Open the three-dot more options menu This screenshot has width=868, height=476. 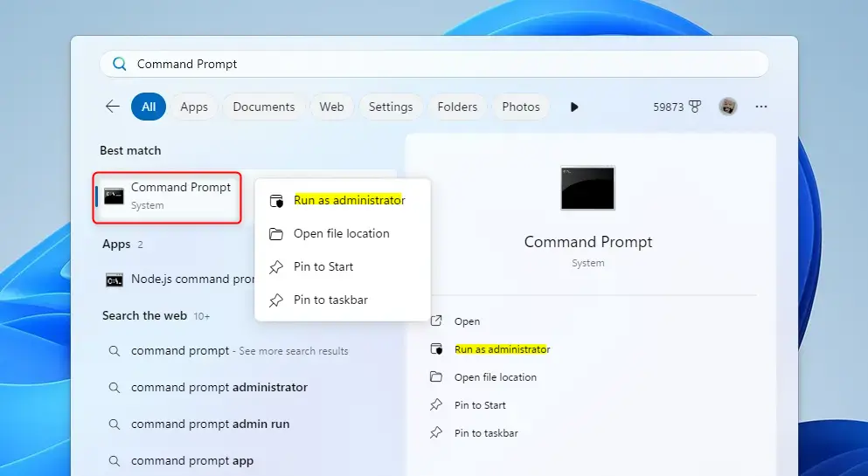coord(761,107)
